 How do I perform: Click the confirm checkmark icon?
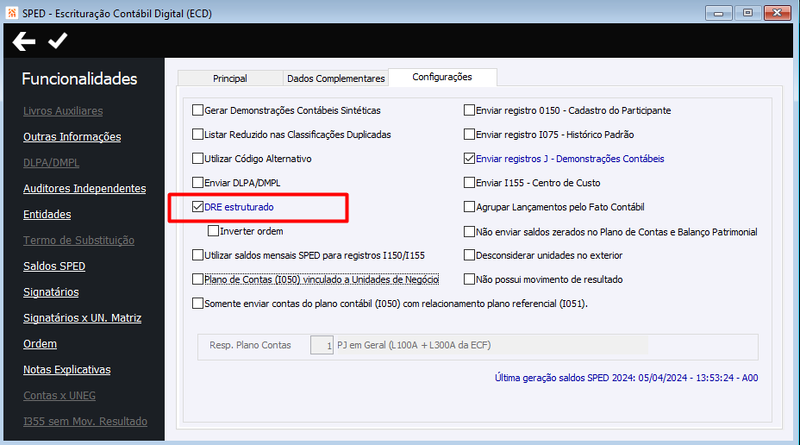[58, 41]
